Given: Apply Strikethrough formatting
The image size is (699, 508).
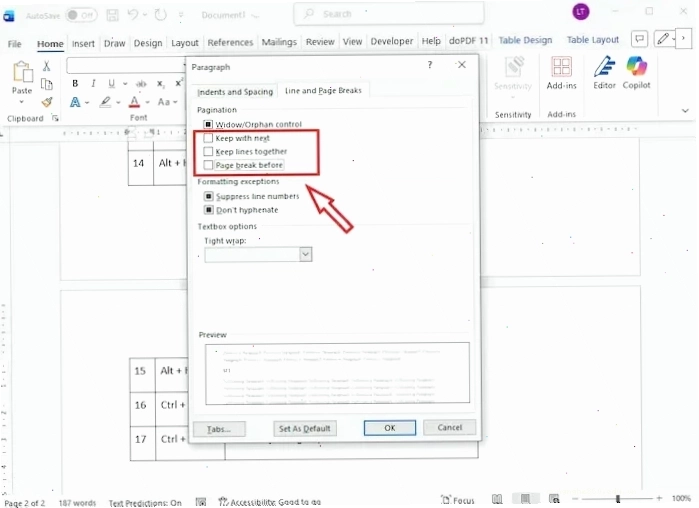Looking at the screenshot, I should (x=141, y=83).
